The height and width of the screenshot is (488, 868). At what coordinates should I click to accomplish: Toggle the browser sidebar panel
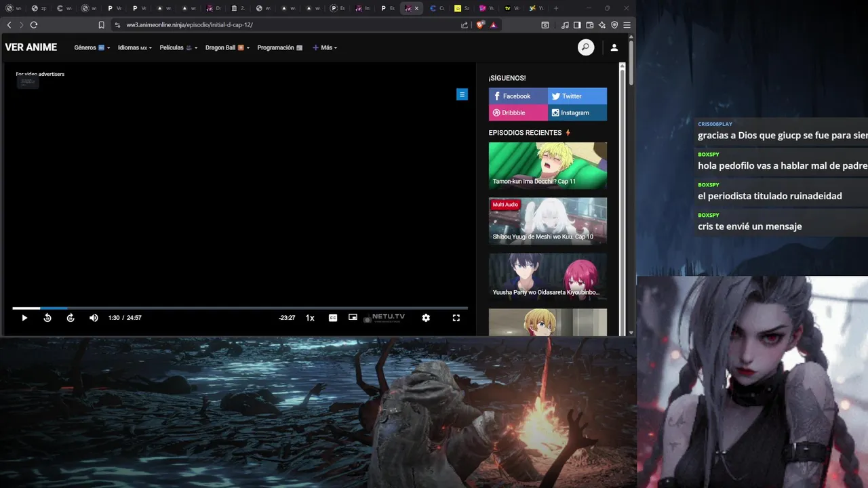[577, 25]
